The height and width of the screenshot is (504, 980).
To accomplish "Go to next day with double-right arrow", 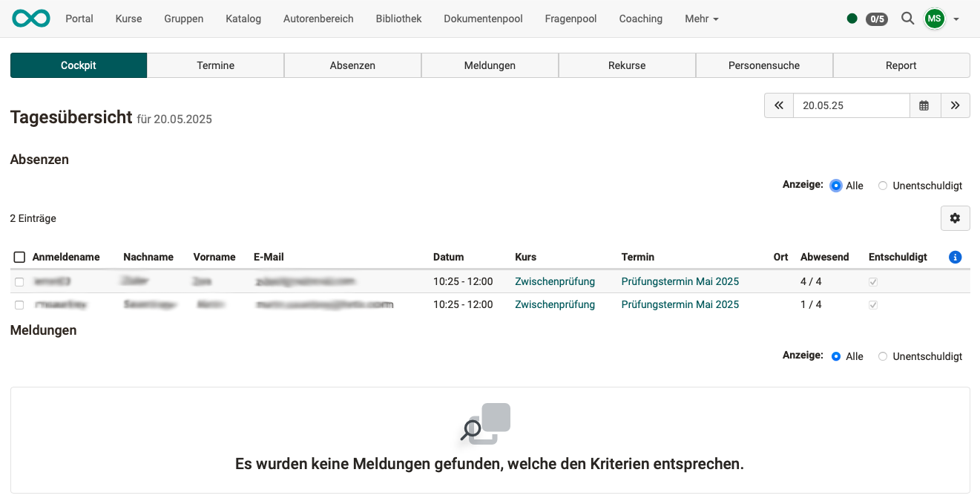I will pos(955,105).
